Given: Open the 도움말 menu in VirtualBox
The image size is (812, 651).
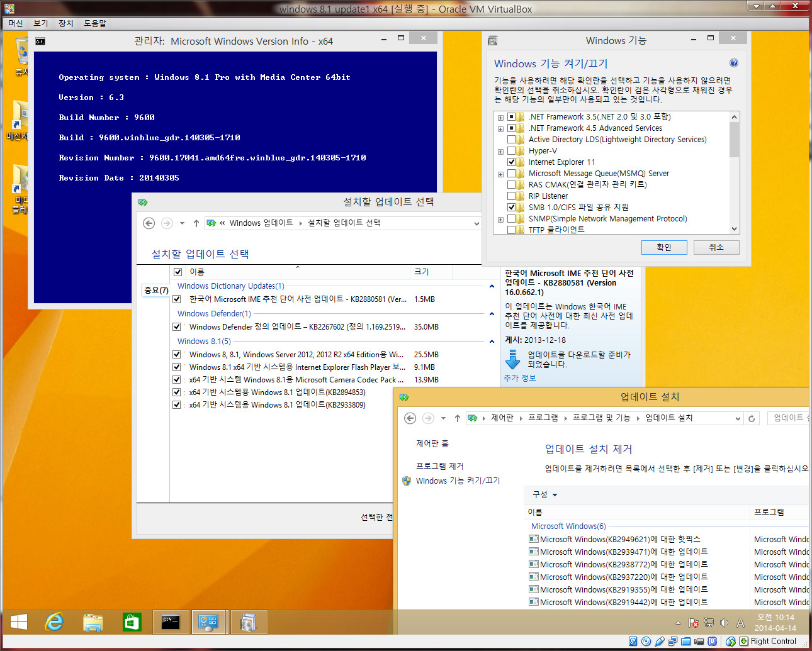Looking at the screenshot, I should tap(95, 23).
